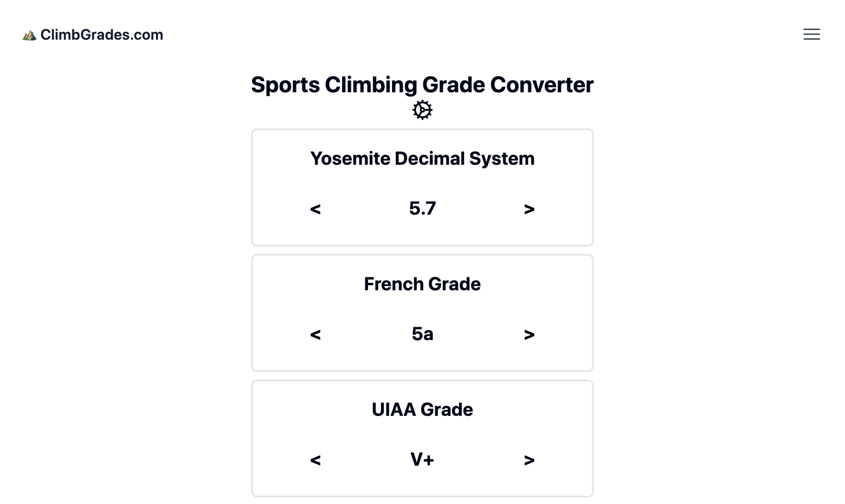
Task: Open converter settings gear icon
Action: [x=422, y=110]
